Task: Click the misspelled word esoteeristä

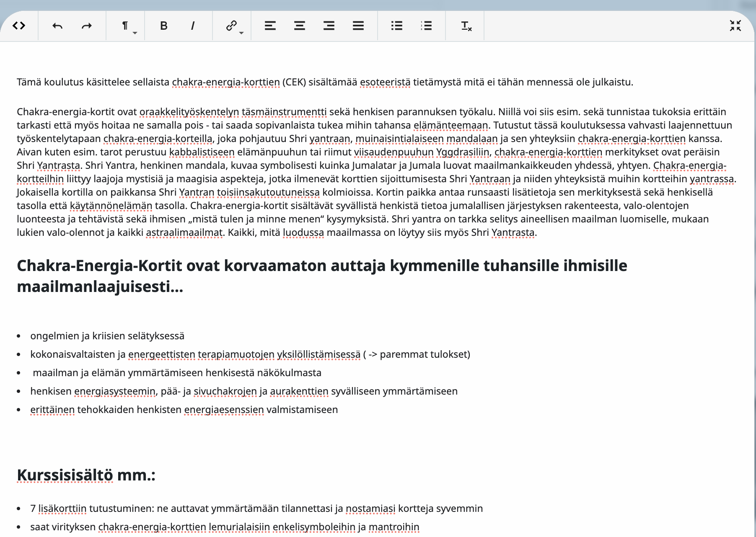Action: click(x=385, y=82)
